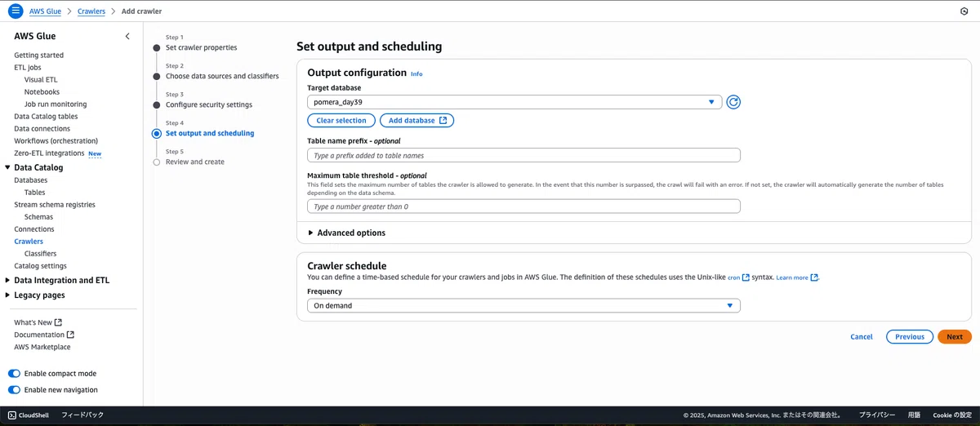Open Zero-ETL integrations in sidebar

[x=49, y=153]
